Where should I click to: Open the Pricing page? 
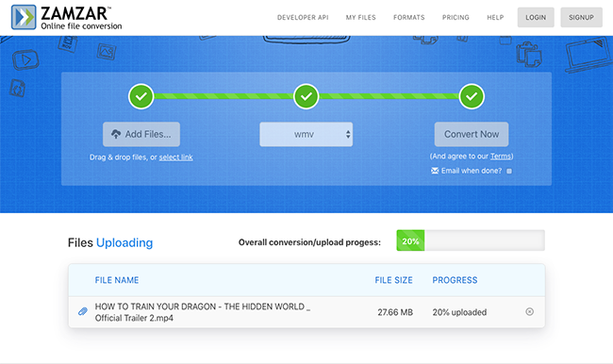[x=456, y=18]
